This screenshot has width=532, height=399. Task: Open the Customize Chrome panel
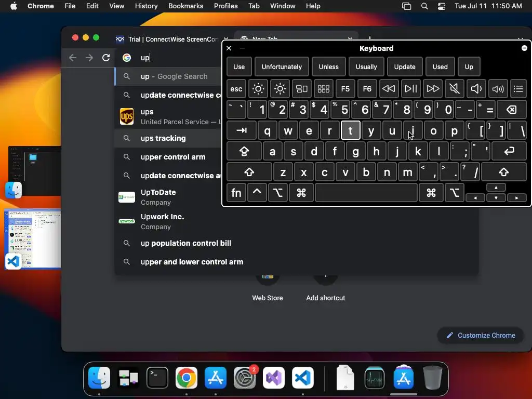[481, 335]
